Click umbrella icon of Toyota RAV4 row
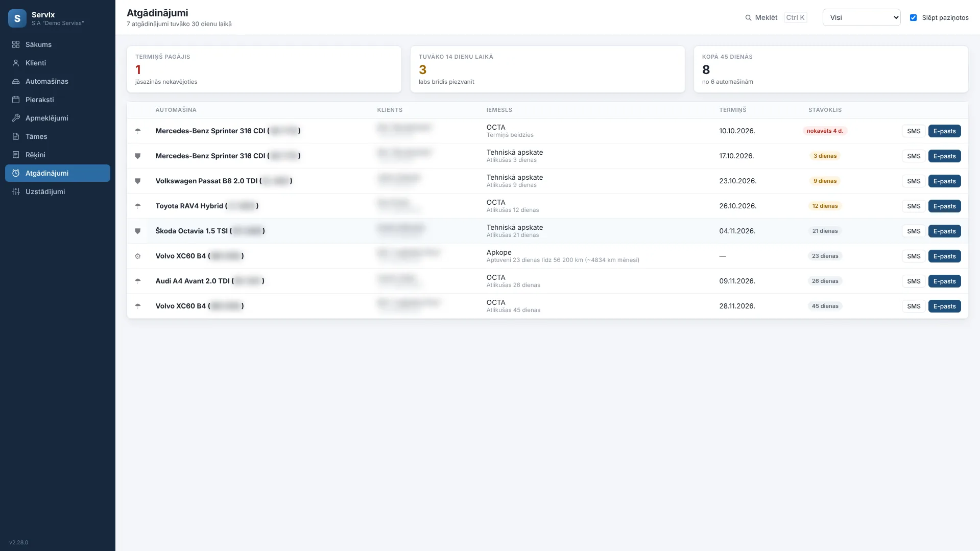The width and height of the screenshot is (980, 551). pyautogui.click(x=137, y=206)
